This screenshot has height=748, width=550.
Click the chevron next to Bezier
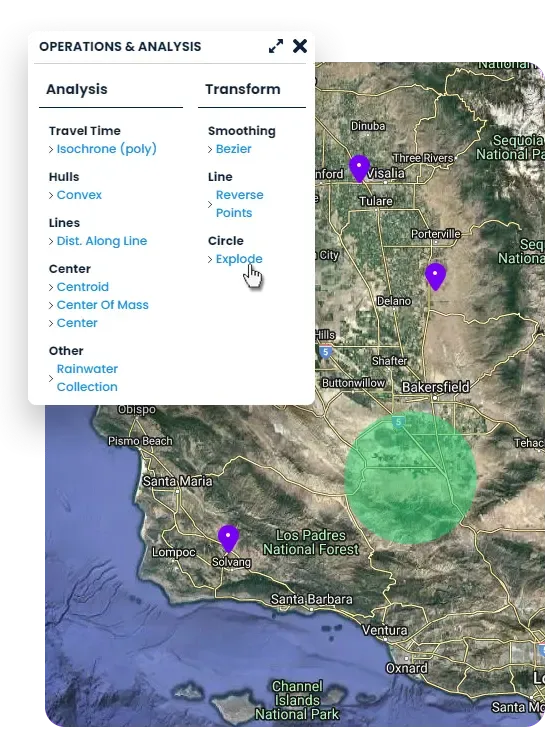(210, 149)
